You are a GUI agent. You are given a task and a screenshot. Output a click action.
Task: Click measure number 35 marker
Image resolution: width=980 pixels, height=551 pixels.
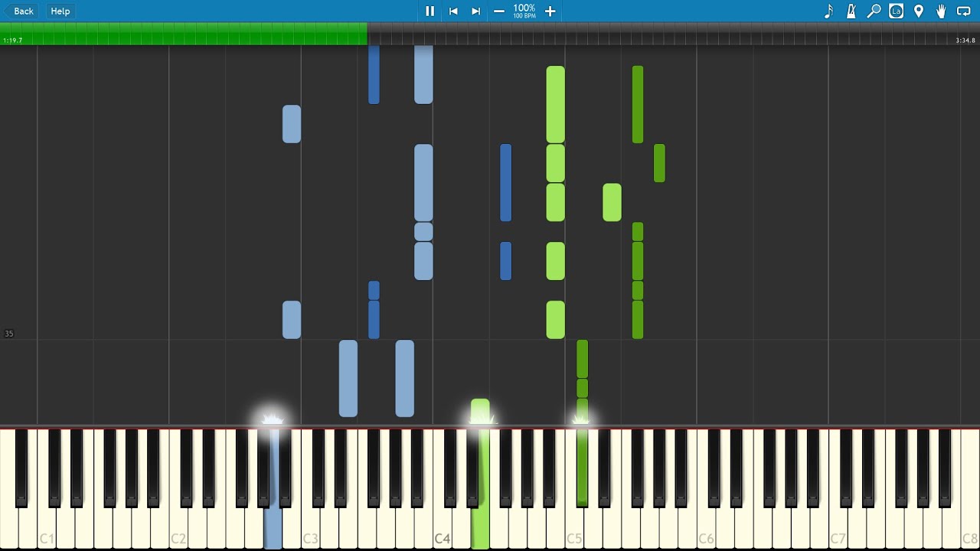point(9,334)
